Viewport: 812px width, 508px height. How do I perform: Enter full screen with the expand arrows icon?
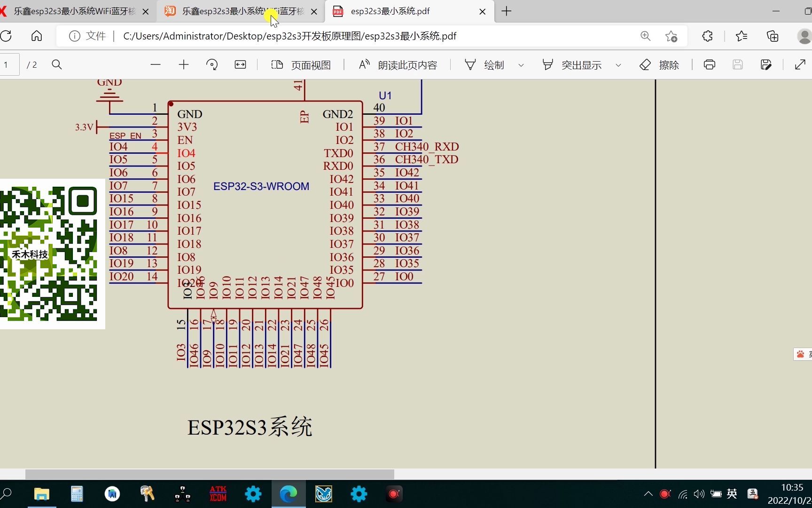[x=800, y=65]
